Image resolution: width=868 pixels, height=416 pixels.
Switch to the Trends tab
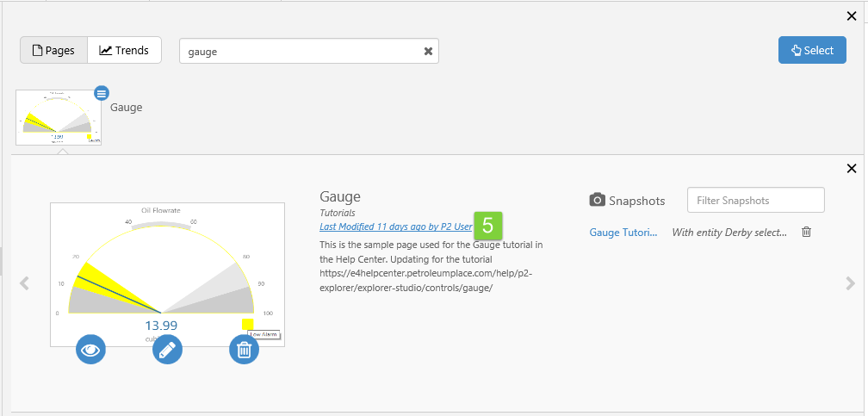click(x=124, y=51)
